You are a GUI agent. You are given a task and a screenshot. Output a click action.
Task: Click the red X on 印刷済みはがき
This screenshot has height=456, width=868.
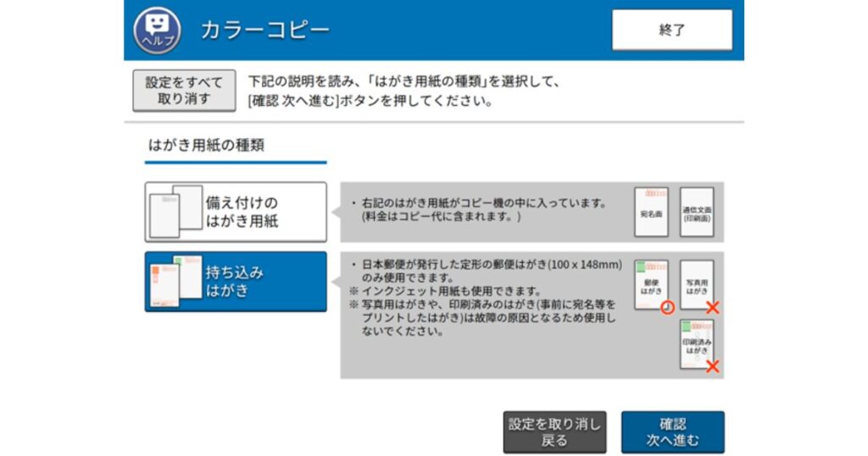coord(713,366)
